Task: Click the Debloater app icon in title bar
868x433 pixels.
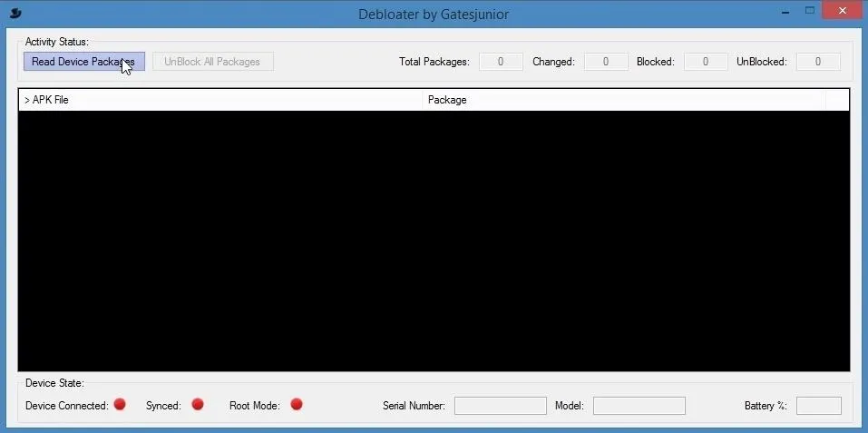Action: (15, 12)
